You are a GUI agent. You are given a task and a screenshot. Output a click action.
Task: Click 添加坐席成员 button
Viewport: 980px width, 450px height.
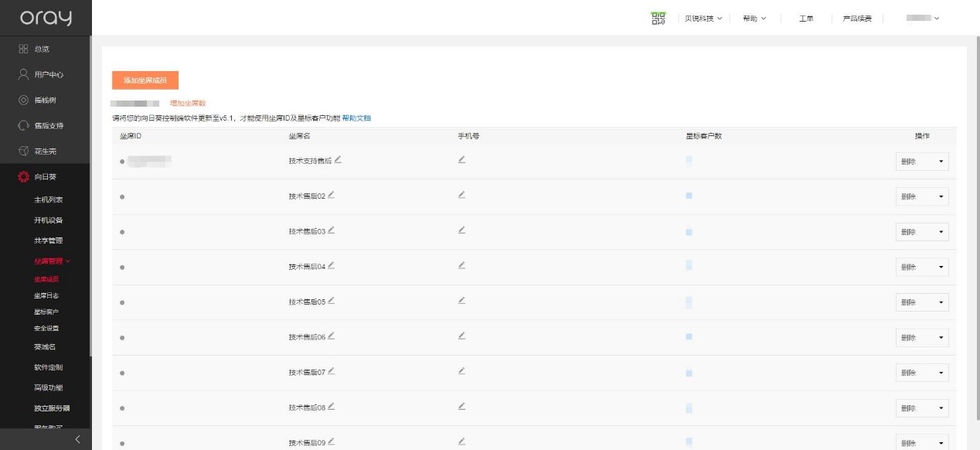coord(145,80)
